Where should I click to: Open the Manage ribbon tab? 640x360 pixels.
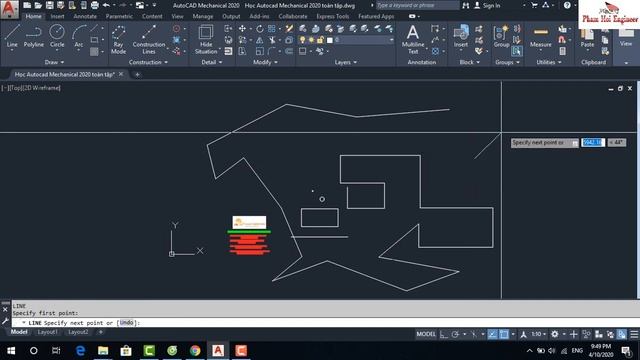coord(202,16)
